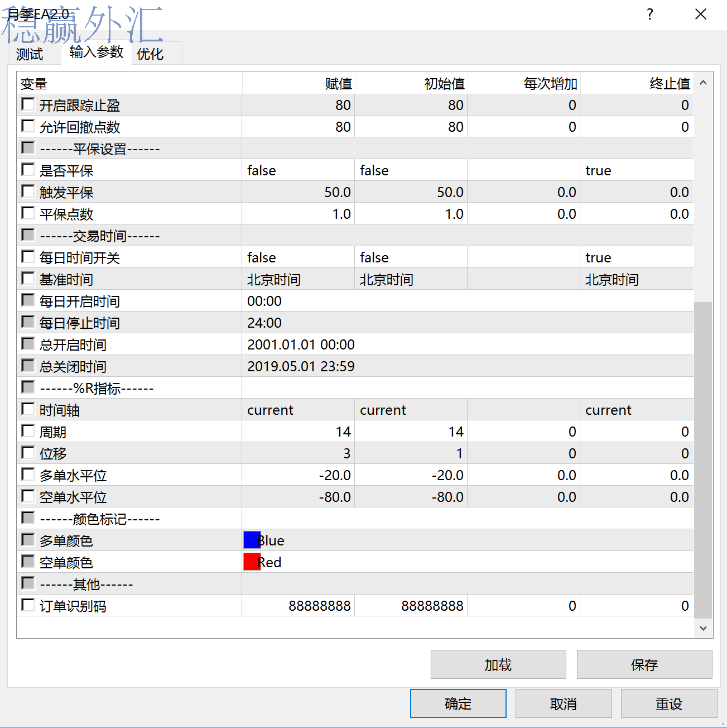Click the help question mark icon
Image resolution: width=727 pixels, height=728 pixels.
pyautogui.click(x=650, y=15)
